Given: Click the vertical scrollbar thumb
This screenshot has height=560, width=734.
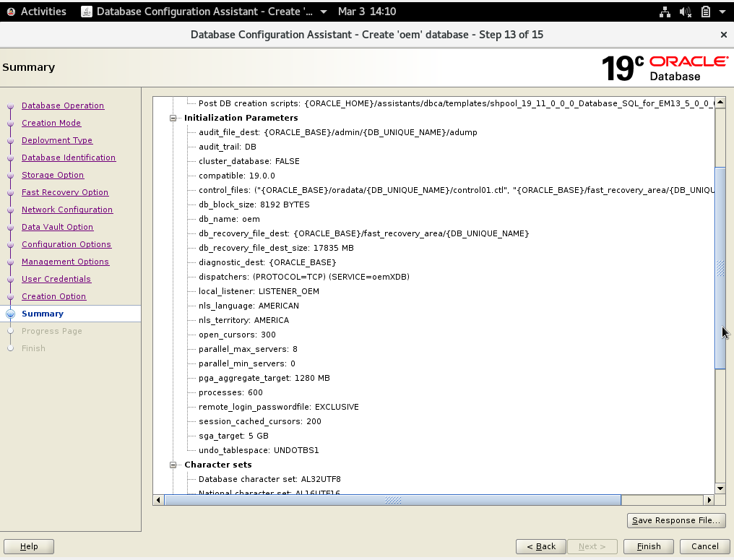Looking at the screenshot, I should tap(720, 268).
